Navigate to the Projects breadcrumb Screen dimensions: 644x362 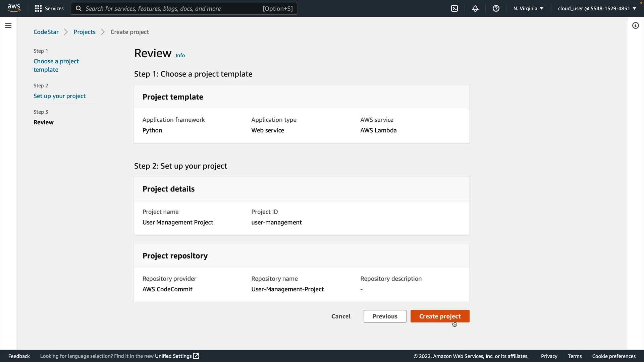85,32
